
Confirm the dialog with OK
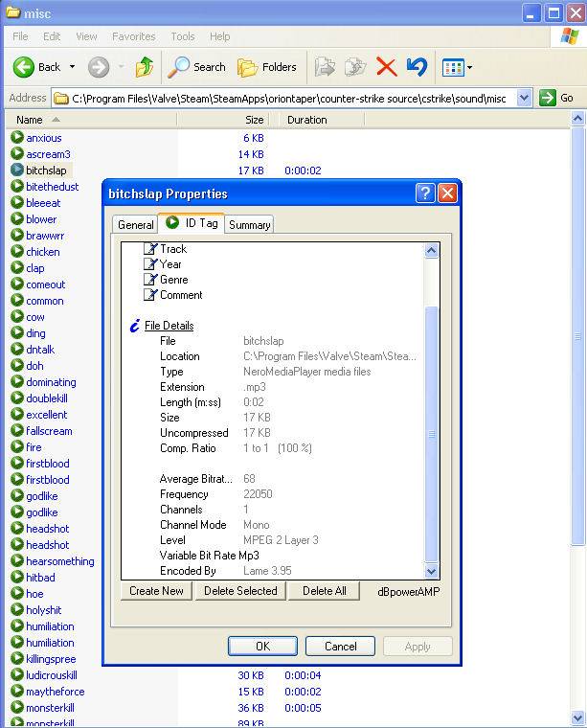tap(262, 646)
